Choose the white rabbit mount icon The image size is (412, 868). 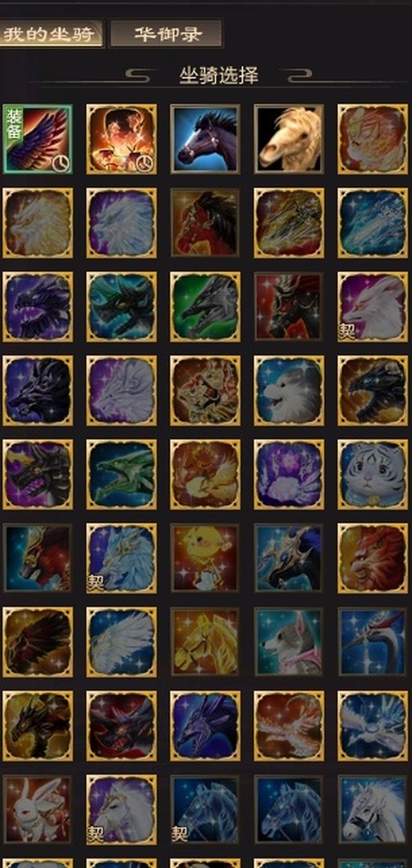click(37, 810)
